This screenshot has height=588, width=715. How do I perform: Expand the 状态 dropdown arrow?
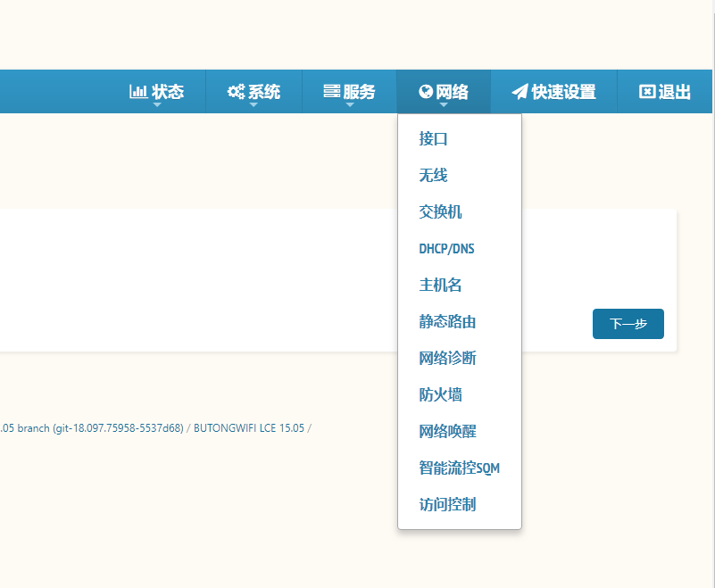(x=157, y=104)
